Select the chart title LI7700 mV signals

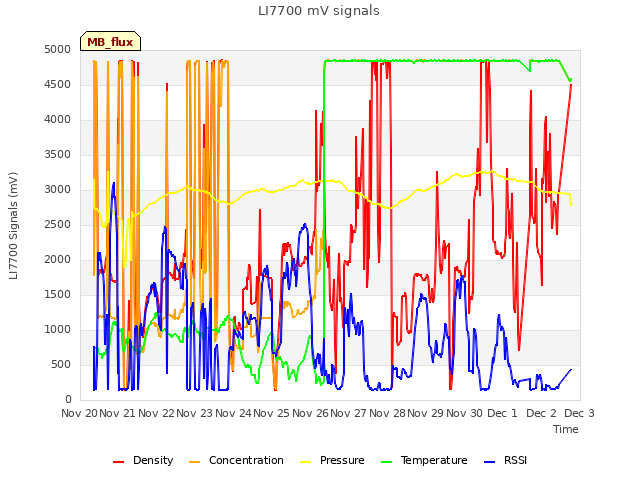click(319, 11)
